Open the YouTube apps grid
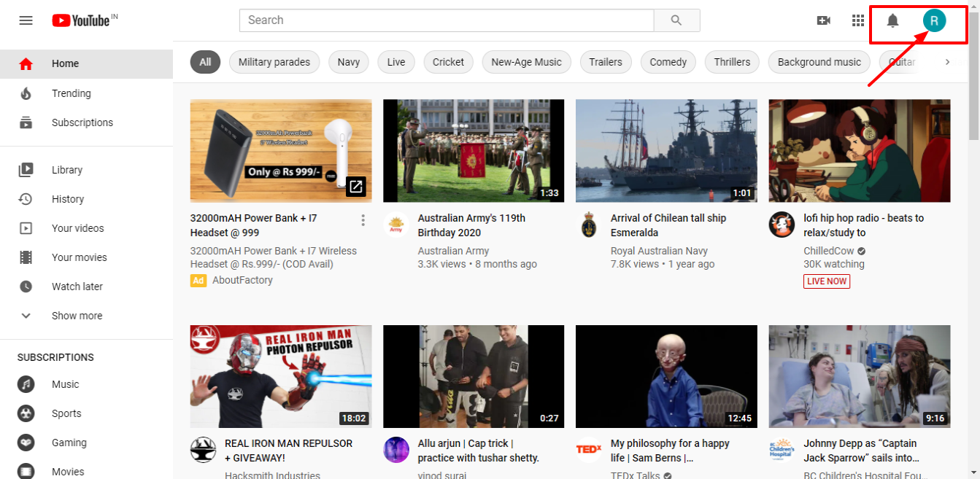Viewport: 980px width, 479px height. 858,20
